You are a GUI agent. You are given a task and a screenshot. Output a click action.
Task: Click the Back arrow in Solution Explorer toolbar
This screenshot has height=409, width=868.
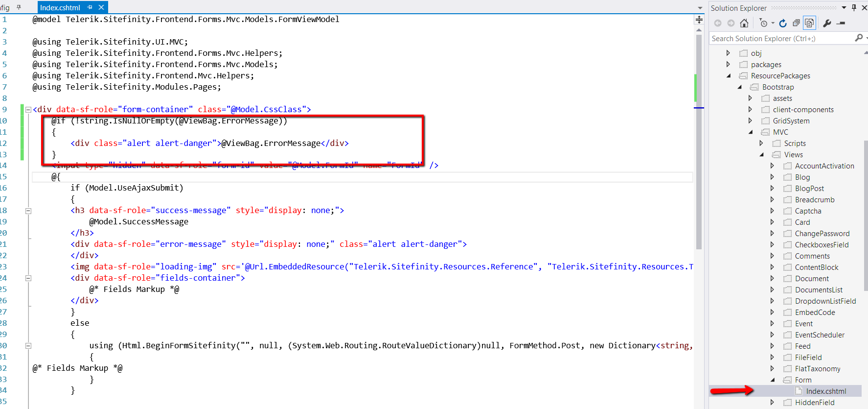(718, 23)
